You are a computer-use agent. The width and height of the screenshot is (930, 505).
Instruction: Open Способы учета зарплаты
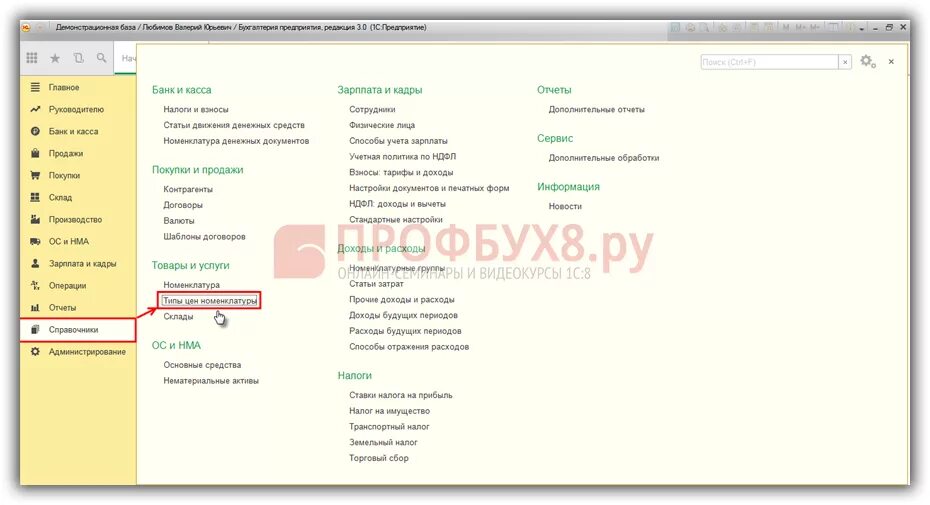398,141
